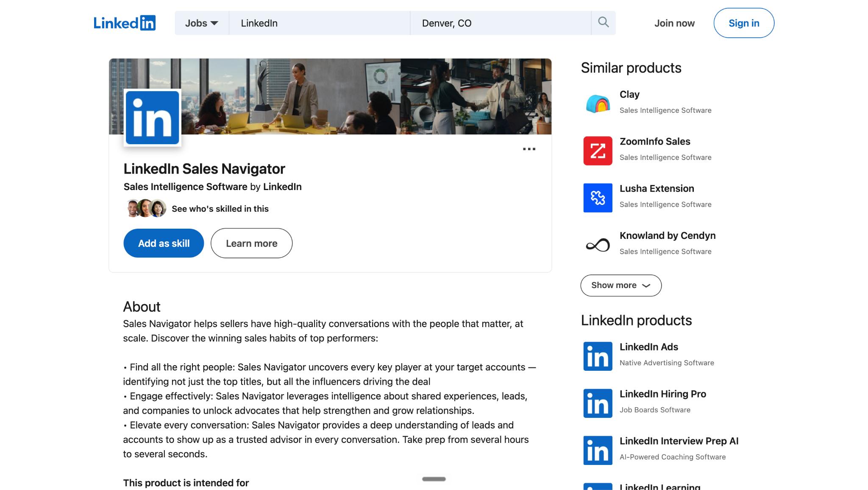Click the Similar products heading
Image resolution: width=868 pixels, height=490 pixels.
[631, 68]
